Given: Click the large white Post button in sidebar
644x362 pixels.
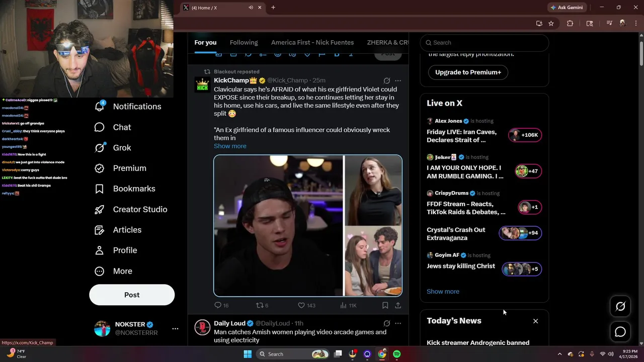Looking at the screenshot, I should point(132,295).
